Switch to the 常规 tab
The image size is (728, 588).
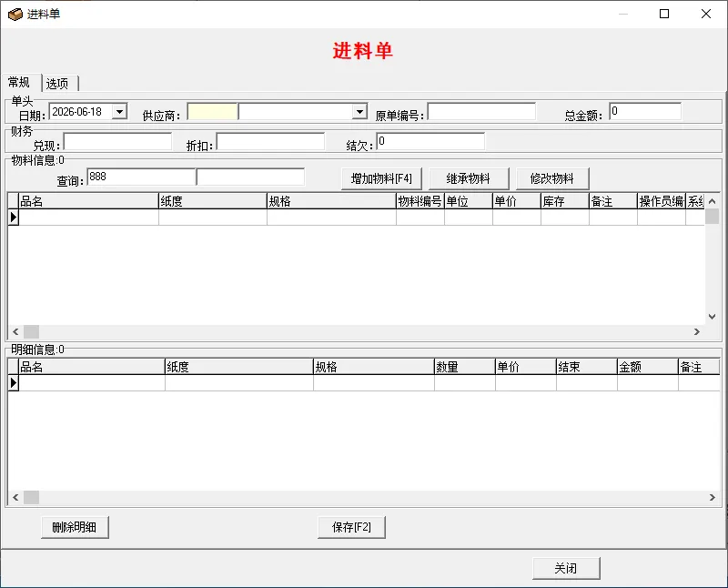19,83
